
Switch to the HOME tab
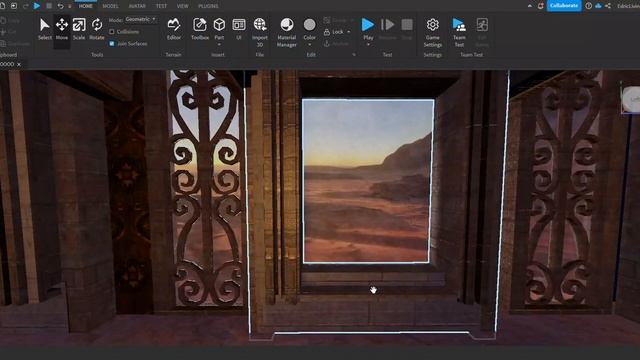click(85, 6)
